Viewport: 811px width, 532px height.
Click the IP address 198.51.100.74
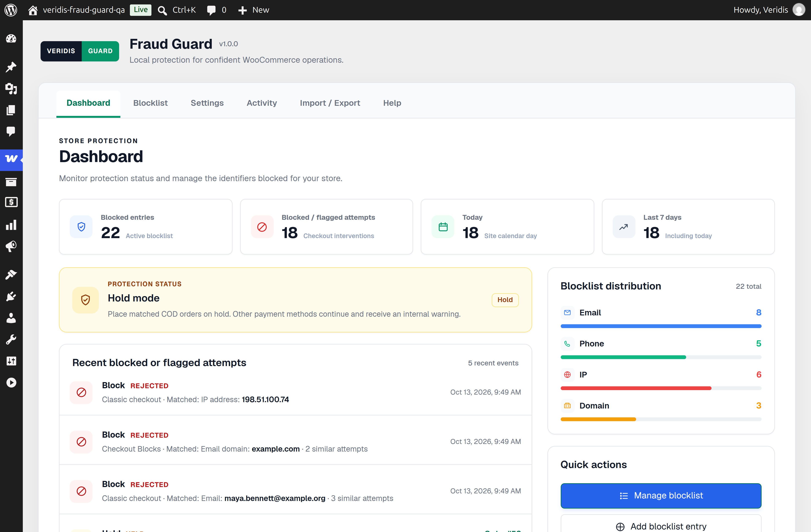point(265,399)
